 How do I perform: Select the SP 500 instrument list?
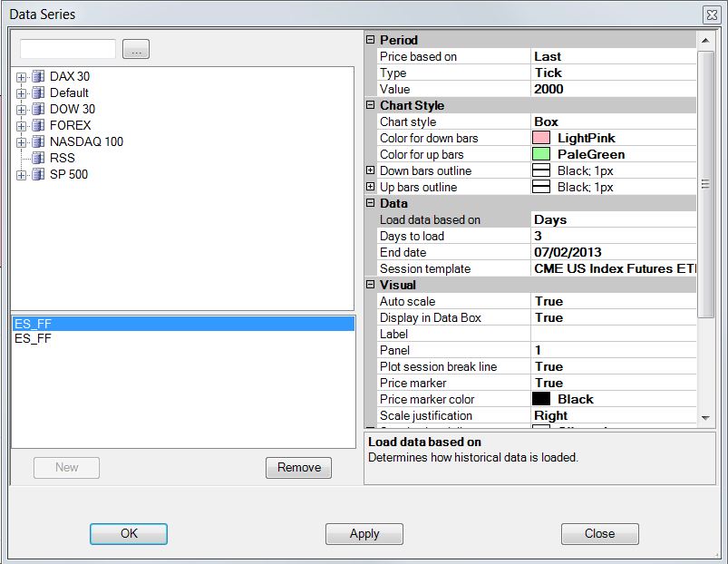tap(69, 174)
